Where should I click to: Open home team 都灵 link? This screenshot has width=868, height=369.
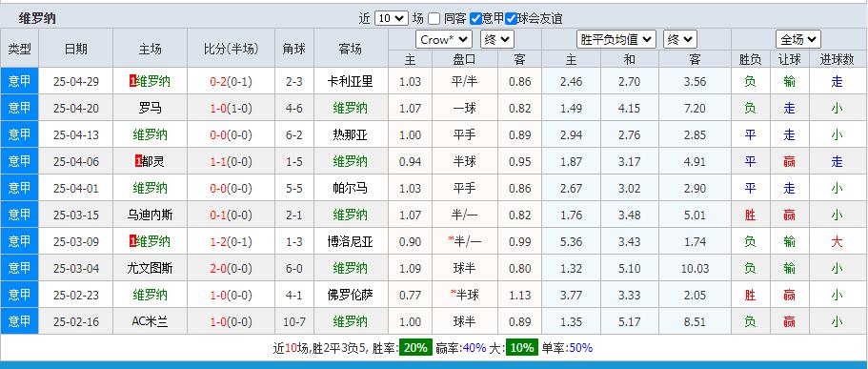(152, 161)
